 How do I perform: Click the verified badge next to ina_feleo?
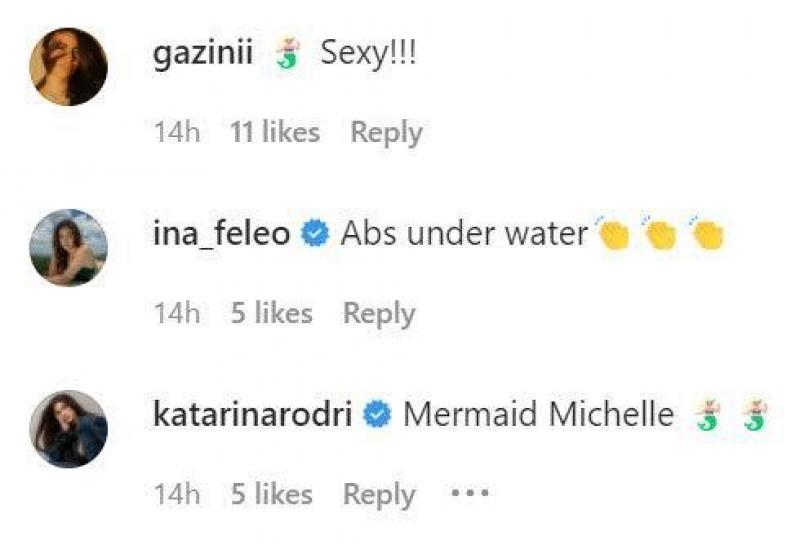tap(315, 236)
